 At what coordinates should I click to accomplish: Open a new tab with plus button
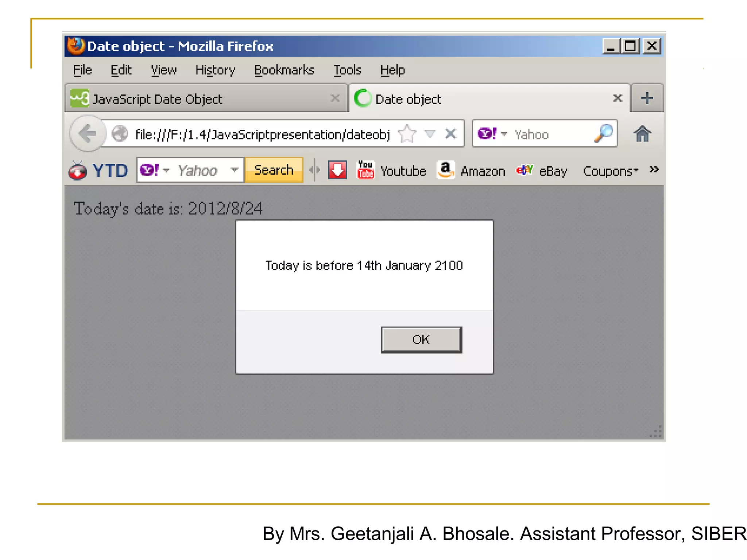pos(647,98)
